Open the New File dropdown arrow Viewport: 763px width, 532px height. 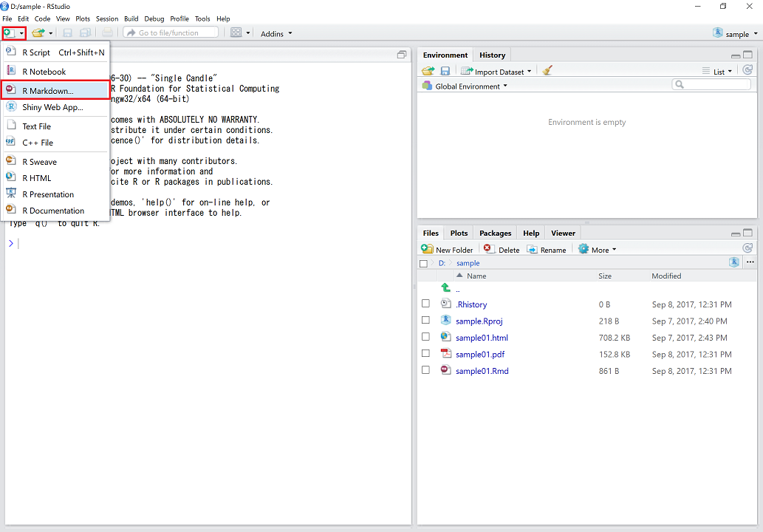click(x=21, y=33)
